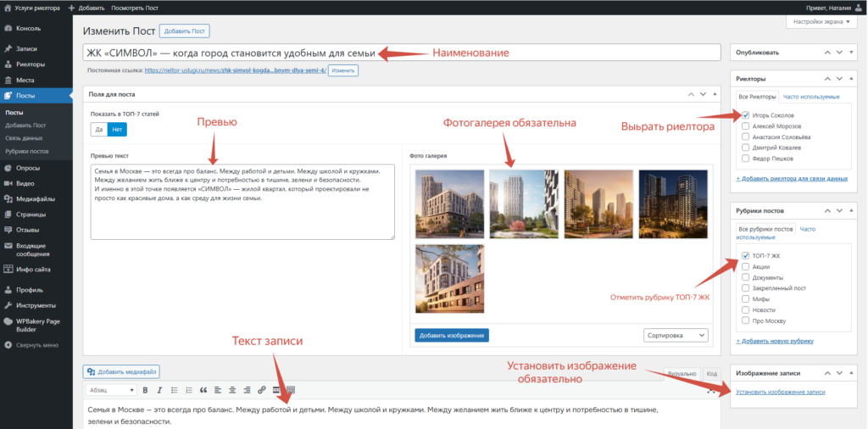Switch the editor to the Код tab
868x429 pixels.
point(712,374)
